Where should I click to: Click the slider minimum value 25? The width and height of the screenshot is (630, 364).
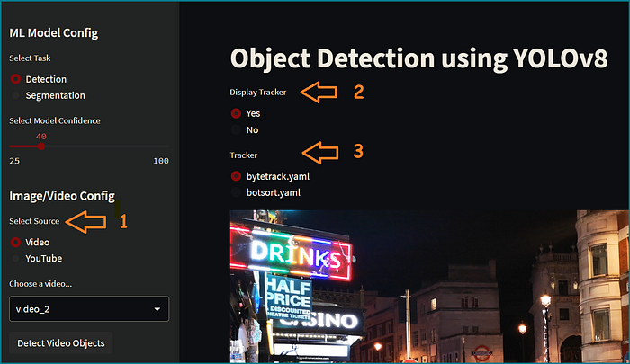pos(14,161)
